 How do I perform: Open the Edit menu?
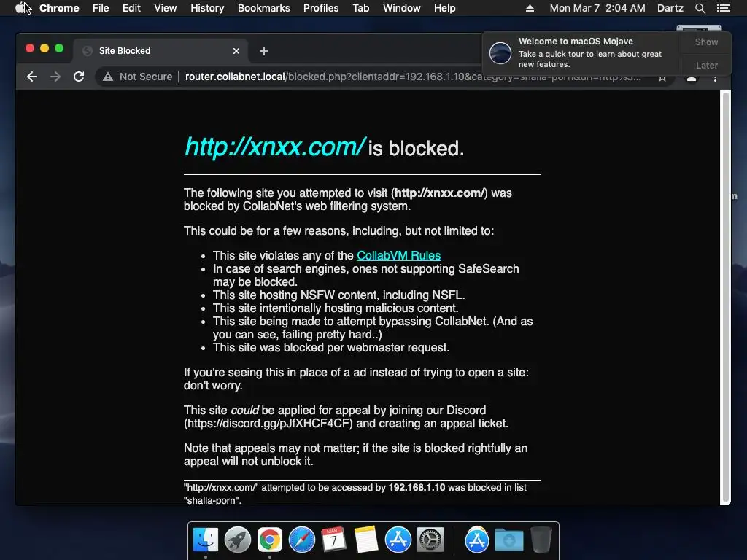(x=131, y=8)
